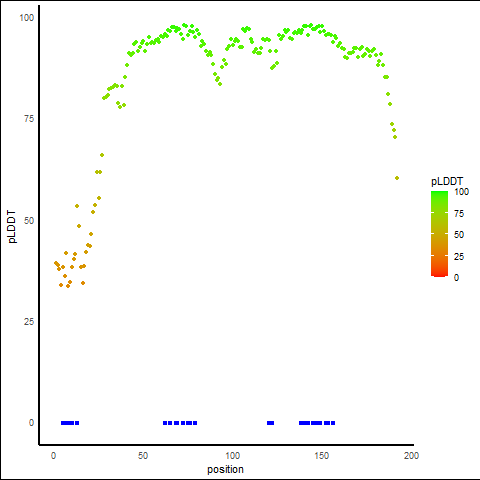
Task: Click the x-axis tick label 100
Action: coord(232,456)
